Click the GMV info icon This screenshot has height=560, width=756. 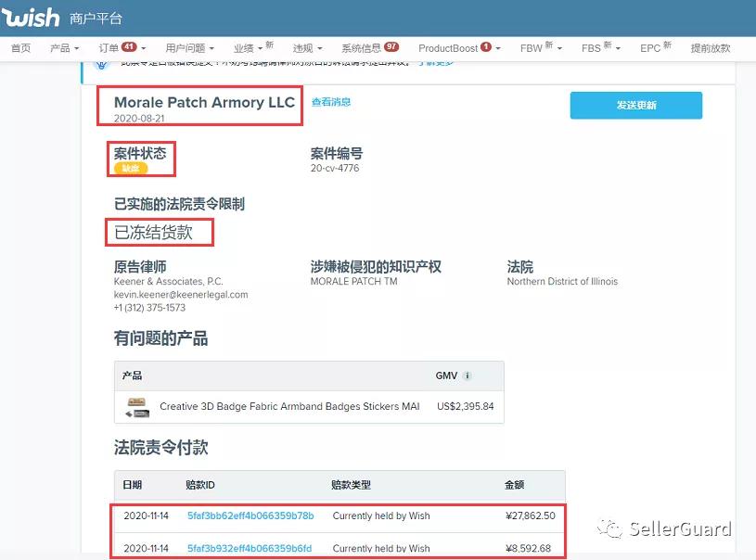[x=467, y=375]
